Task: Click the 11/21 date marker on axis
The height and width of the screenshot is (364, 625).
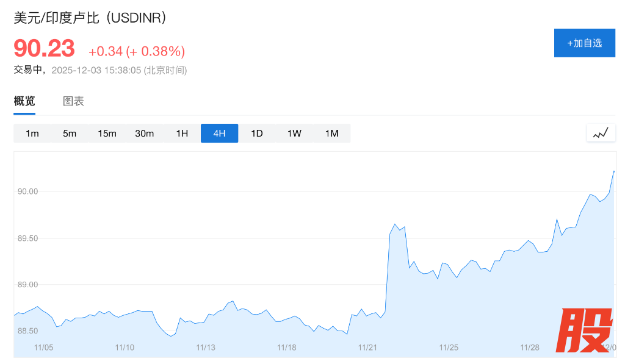Action: point(367,348)
